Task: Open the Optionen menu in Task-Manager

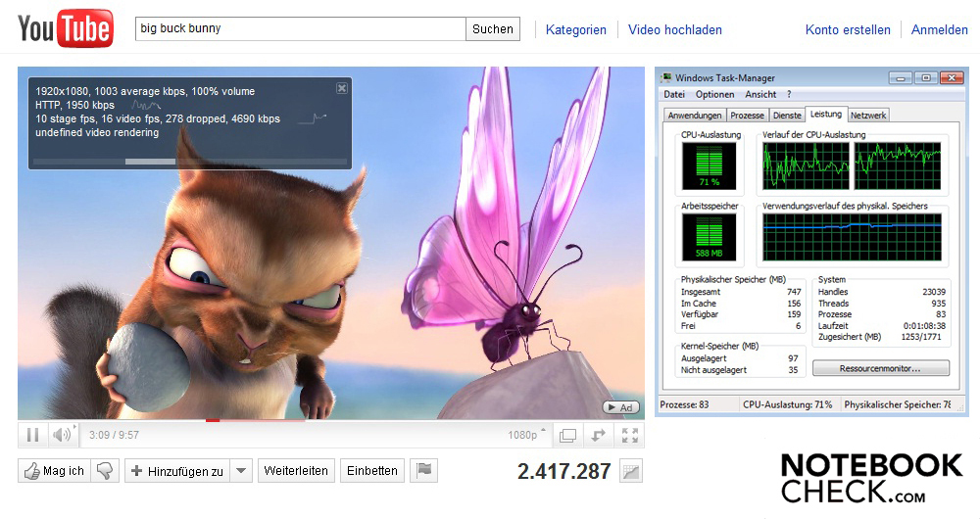Action: (x=715, y=94)
